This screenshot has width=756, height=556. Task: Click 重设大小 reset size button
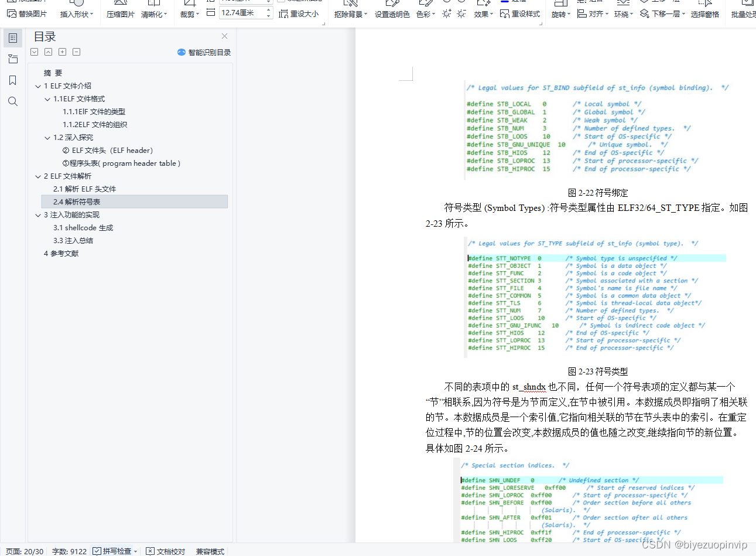[x=299, y=13]
